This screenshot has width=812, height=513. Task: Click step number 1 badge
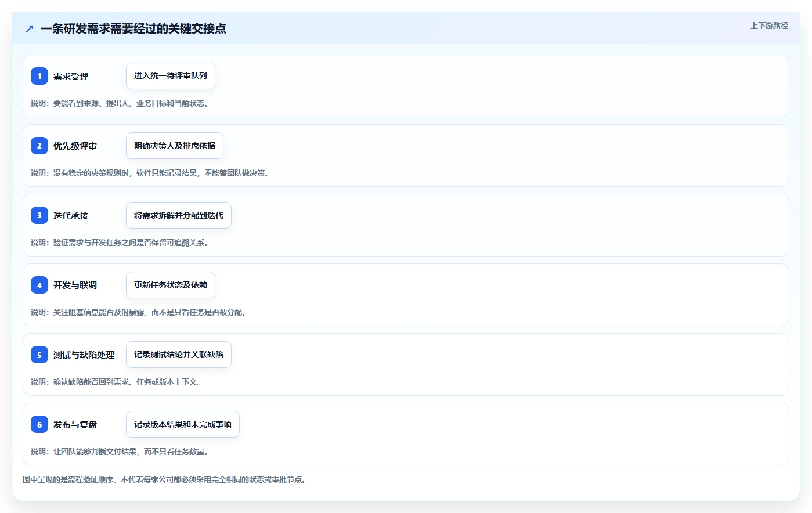tap(39, 76)
